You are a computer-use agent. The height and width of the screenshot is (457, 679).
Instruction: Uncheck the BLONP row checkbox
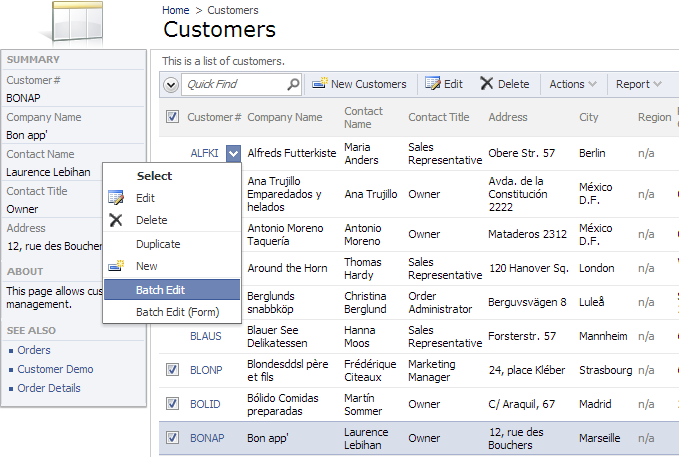pyautogui.click(x=172, y=371)
